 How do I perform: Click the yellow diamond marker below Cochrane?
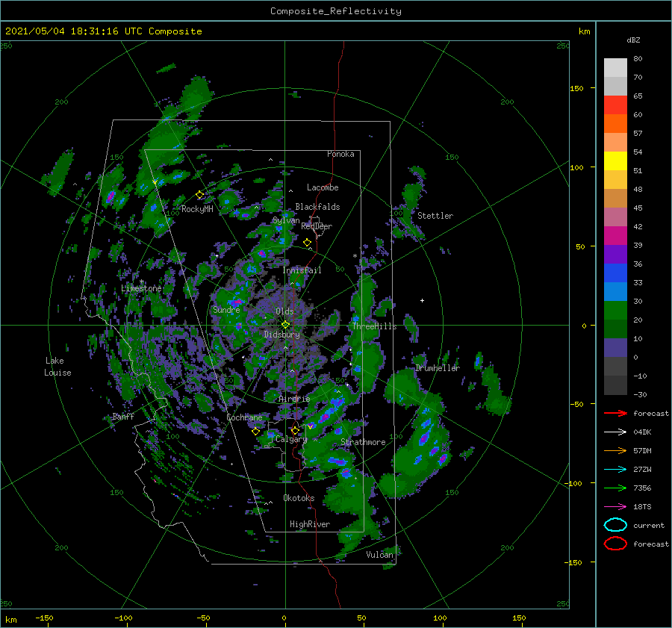click(x=255, y=432)
